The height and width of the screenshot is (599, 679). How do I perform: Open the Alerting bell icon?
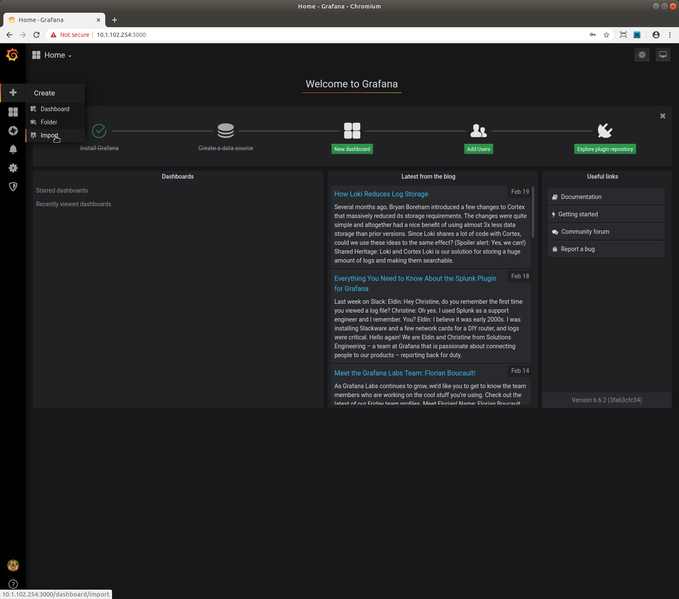tap(13, 149)
